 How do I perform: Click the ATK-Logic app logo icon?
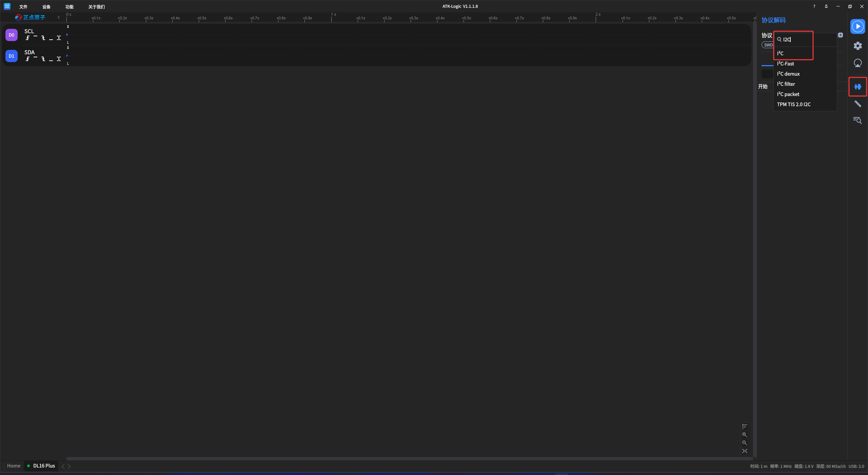click(x=7, y=6)
